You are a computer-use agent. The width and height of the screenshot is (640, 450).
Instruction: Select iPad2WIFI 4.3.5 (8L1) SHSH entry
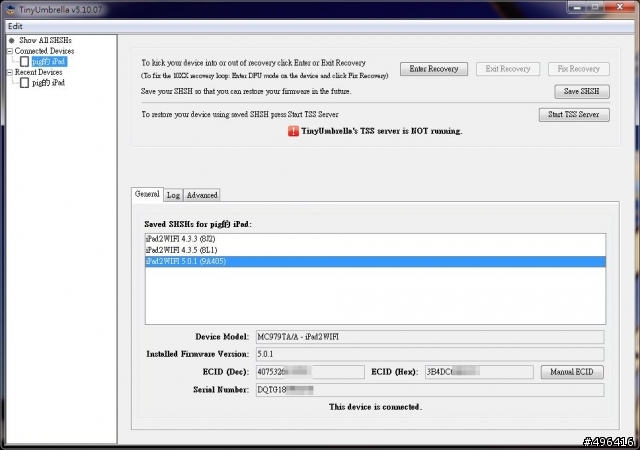point(375,250)
